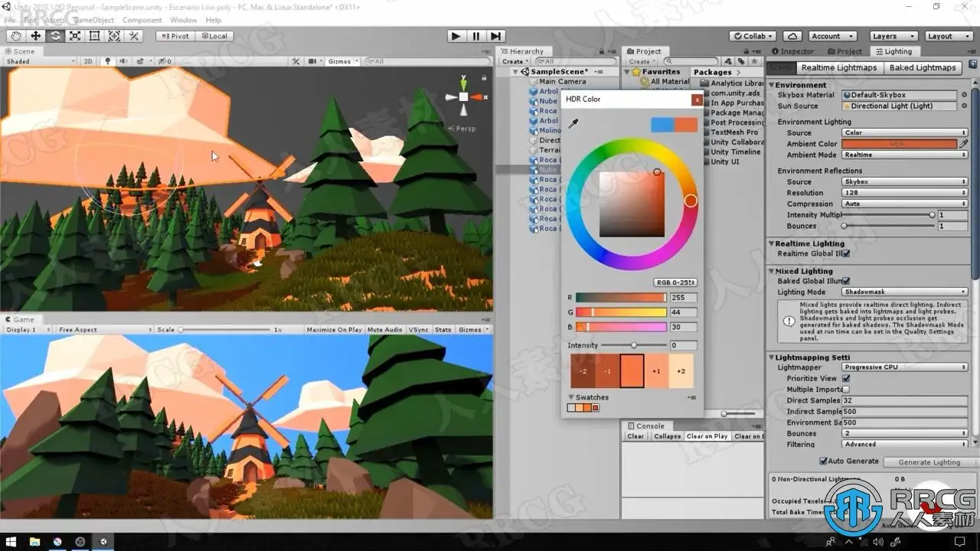The image size is (980, 551).
Task: Select the Scale tool
Action: pyautogui.click(x=75, y=36)
